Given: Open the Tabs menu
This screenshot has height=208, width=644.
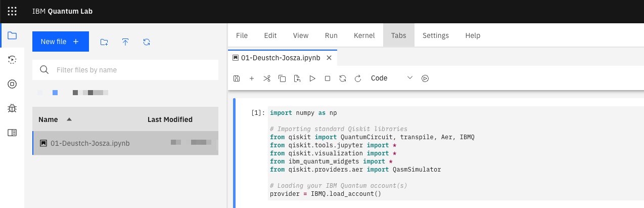Looking at the screenshot, I should [x=399, y=35].
